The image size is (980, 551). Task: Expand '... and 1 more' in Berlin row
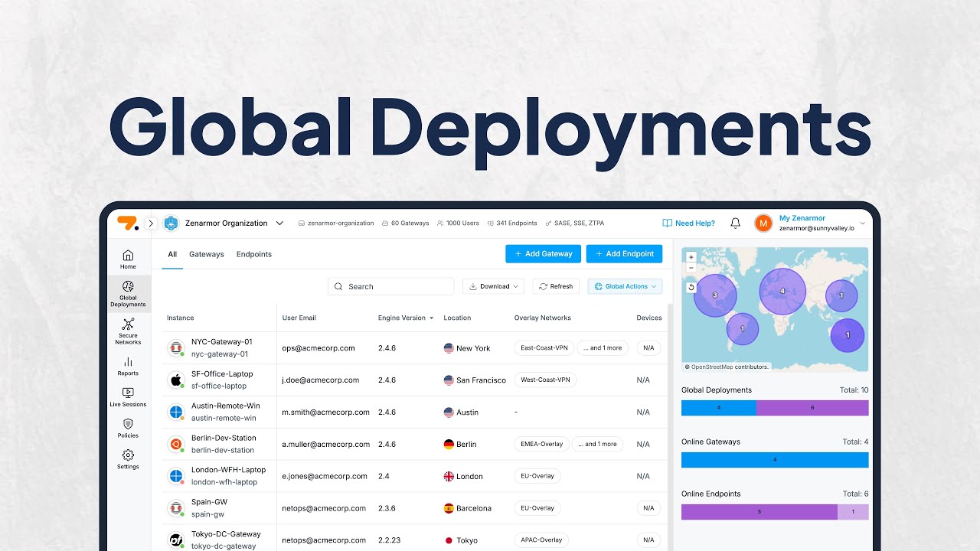point(597,444)
